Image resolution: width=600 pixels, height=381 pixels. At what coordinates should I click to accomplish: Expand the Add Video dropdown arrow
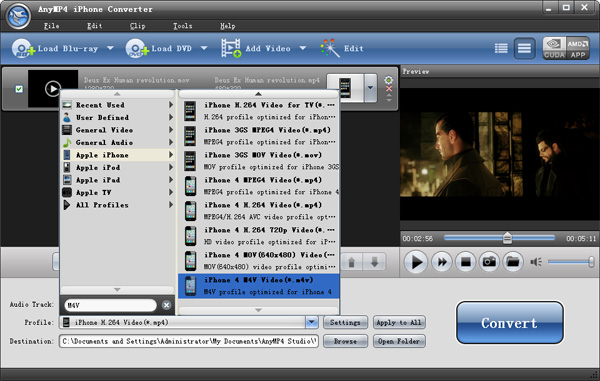point(303,48)
